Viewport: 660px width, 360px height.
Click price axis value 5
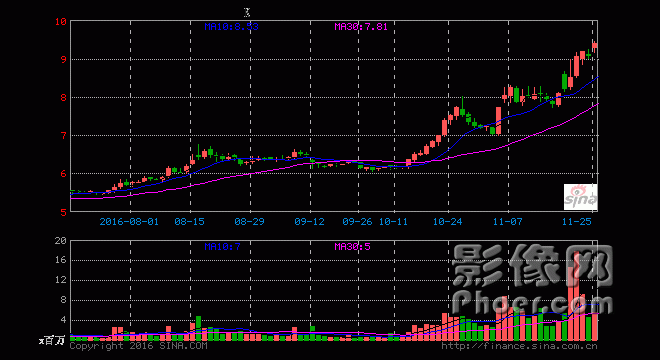(x=64, y=212)
